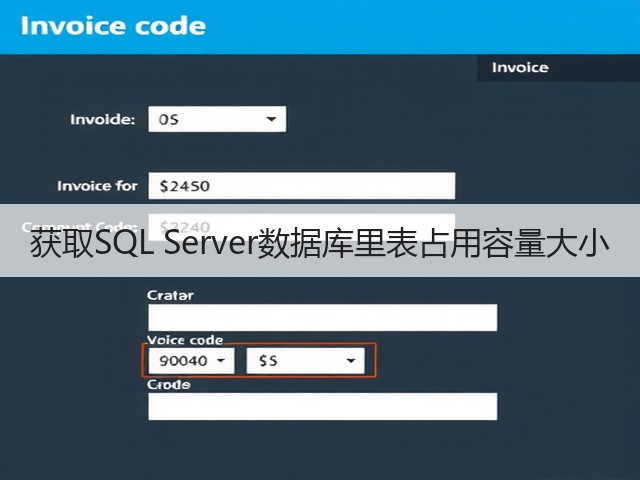Click the partly hidden Comount Code label
Image resolution: width=640 pixels, height=480 pixels.
tap(79, 226)
